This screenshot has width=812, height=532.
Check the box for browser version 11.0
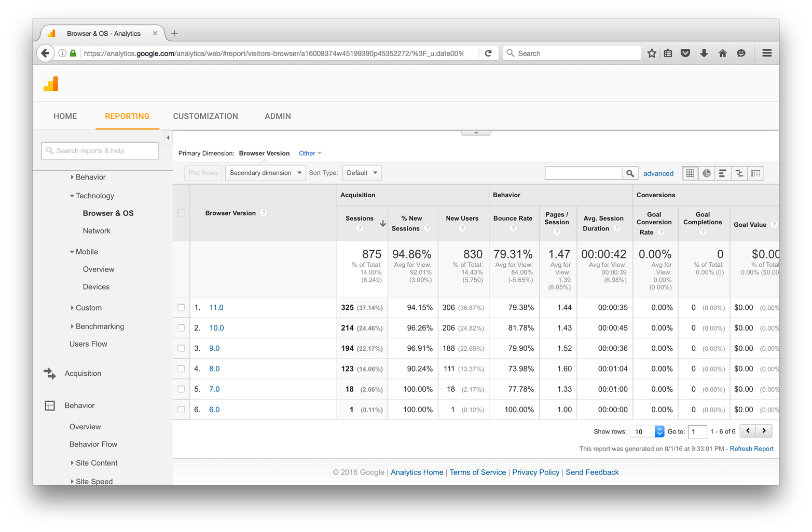(181, 307)
